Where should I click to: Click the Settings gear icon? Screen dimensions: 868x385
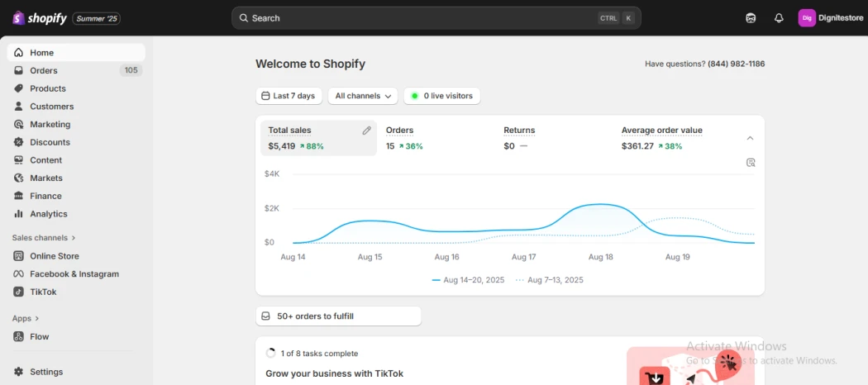click(x=19, y=372)
